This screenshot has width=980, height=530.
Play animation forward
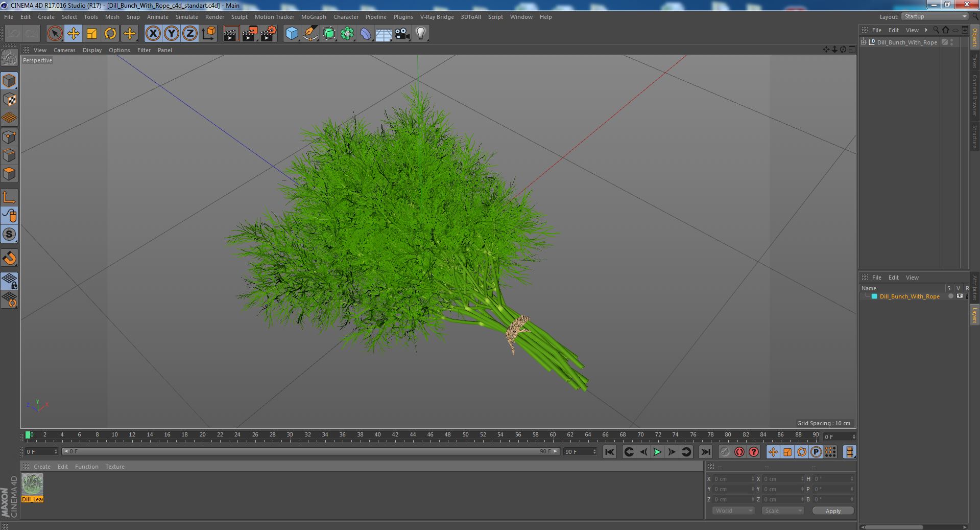(x=658, y=452)
